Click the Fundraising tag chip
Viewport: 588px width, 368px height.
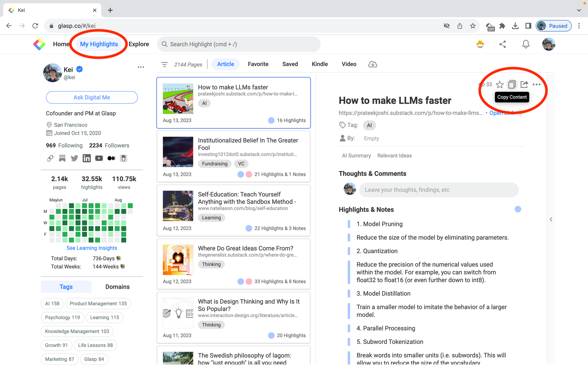(215, 164)
